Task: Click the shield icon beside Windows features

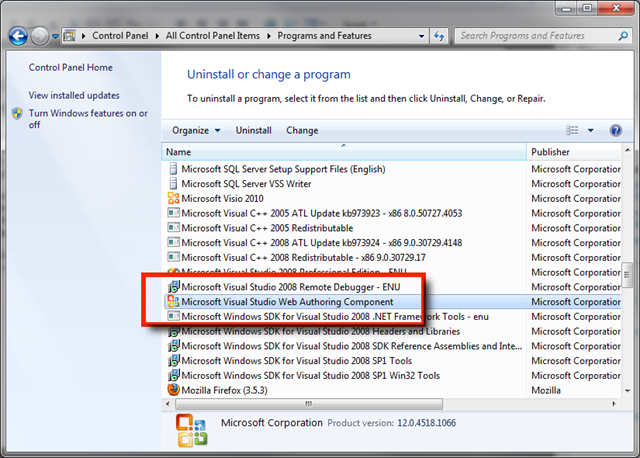Action: [17, 114]
